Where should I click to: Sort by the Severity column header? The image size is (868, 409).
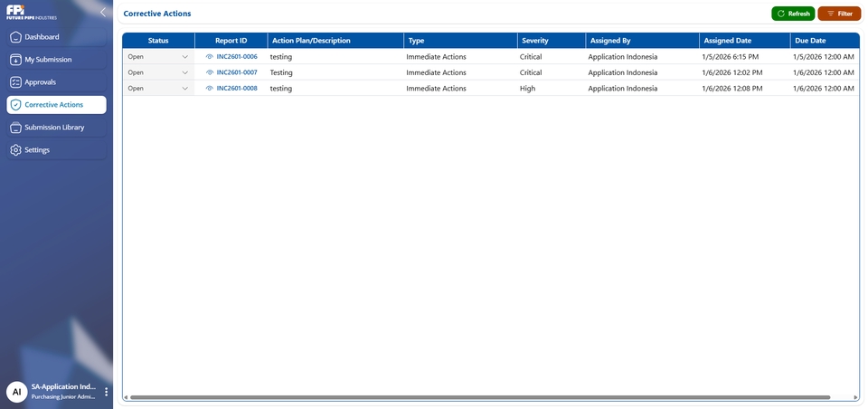[535, 41]
